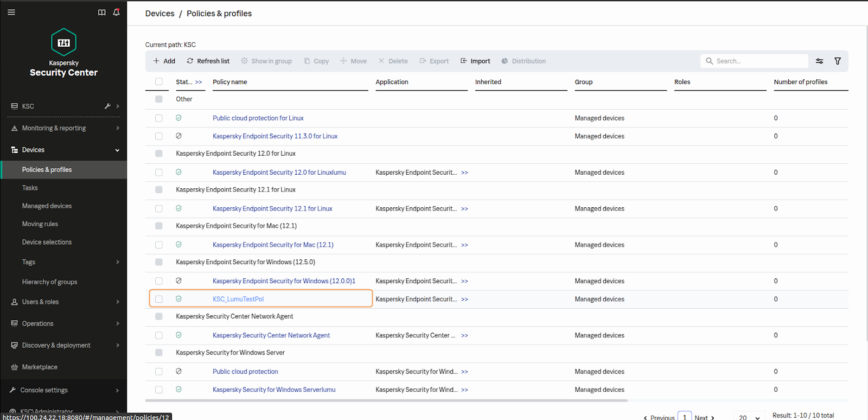Click the horizontal scrollbar under the table
Screen dimensions: 868x420
(x=386, y=400)
